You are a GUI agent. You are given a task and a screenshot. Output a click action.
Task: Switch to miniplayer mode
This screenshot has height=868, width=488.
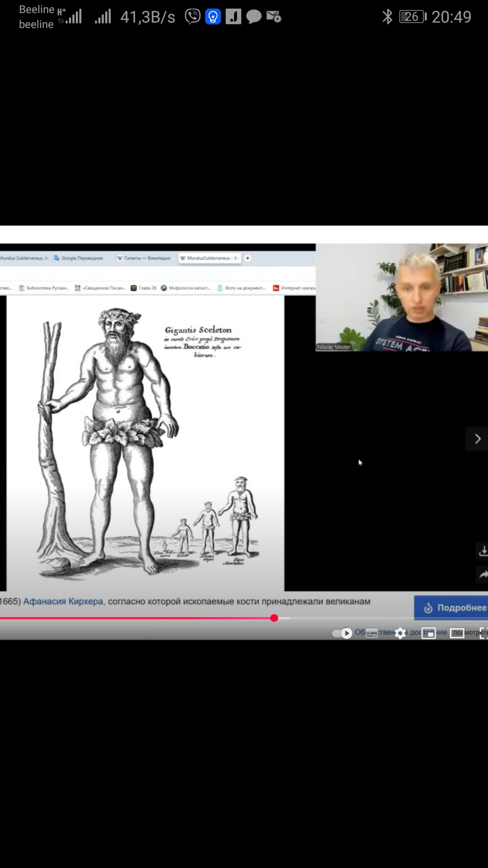[428, 633]
